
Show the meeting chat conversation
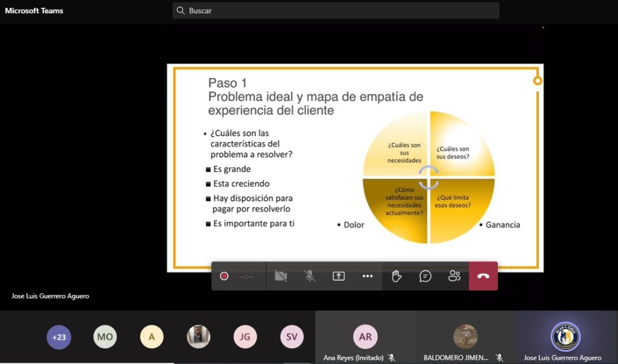(x=425, y=276)
